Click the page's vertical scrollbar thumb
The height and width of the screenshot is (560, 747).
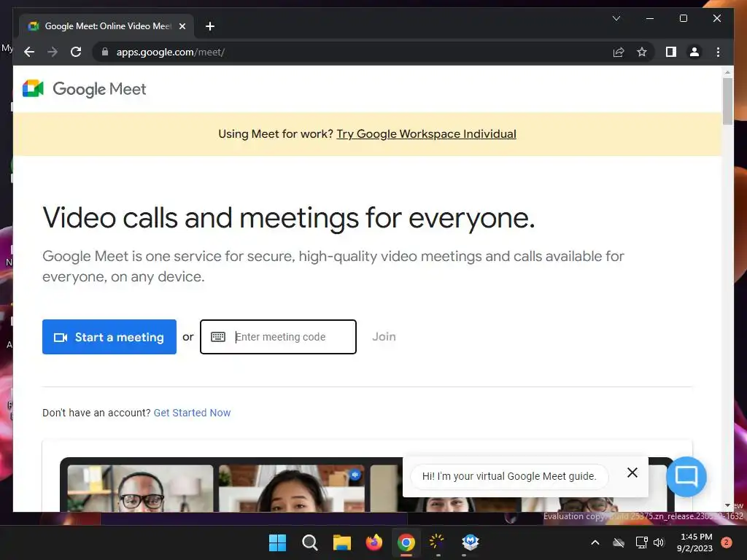(x=727, y=101)
